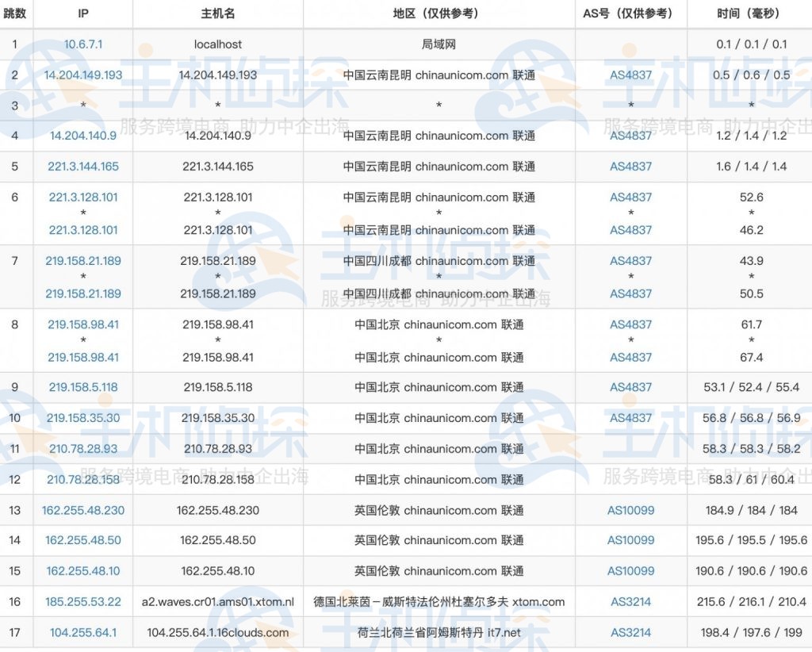Open the 219.158.21.189 IP link
Viewport: 812px width, 652px height.
[82, 260]
